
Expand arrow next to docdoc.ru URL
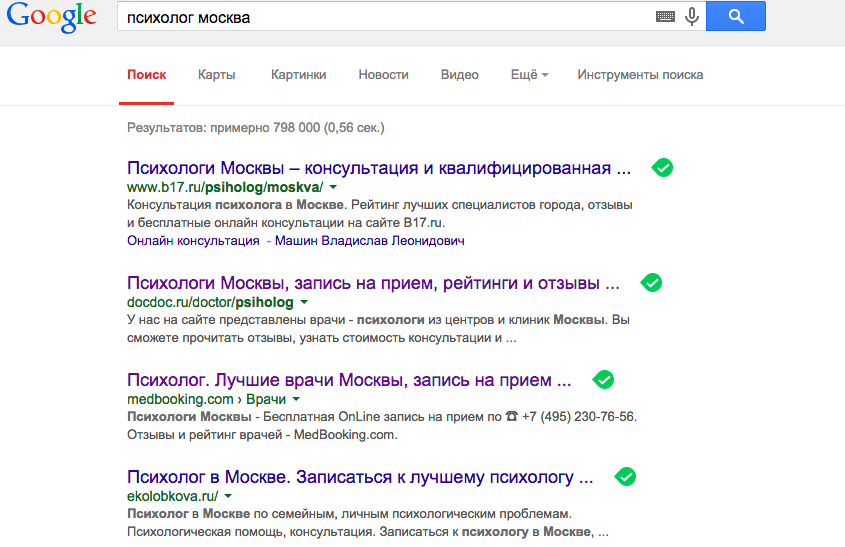coord(304,302)
